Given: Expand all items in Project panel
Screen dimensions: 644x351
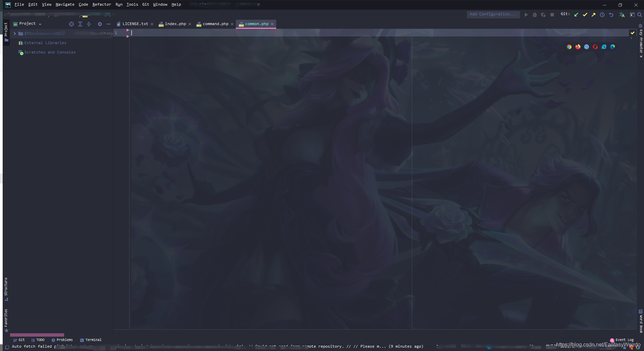Looking at the screenshot, I should click(x=80, y=24).
